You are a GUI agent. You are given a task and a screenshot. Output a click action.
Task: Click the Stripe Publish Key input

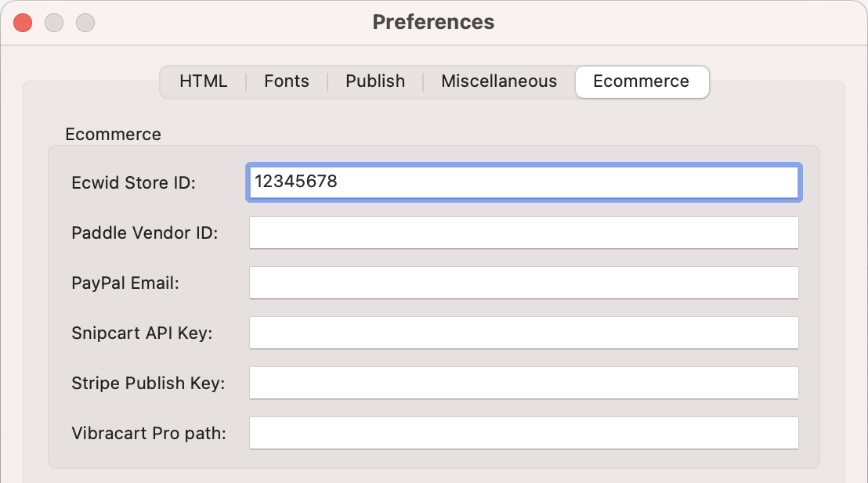click(523, 383)
